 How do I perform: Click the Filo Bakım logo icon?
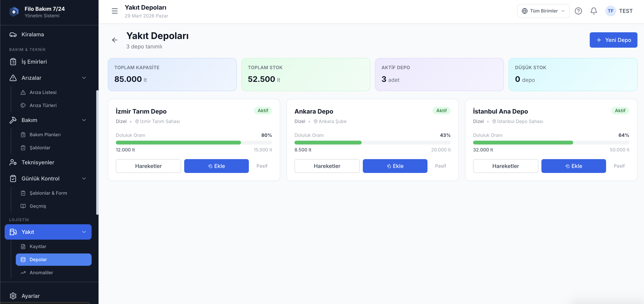14,12
